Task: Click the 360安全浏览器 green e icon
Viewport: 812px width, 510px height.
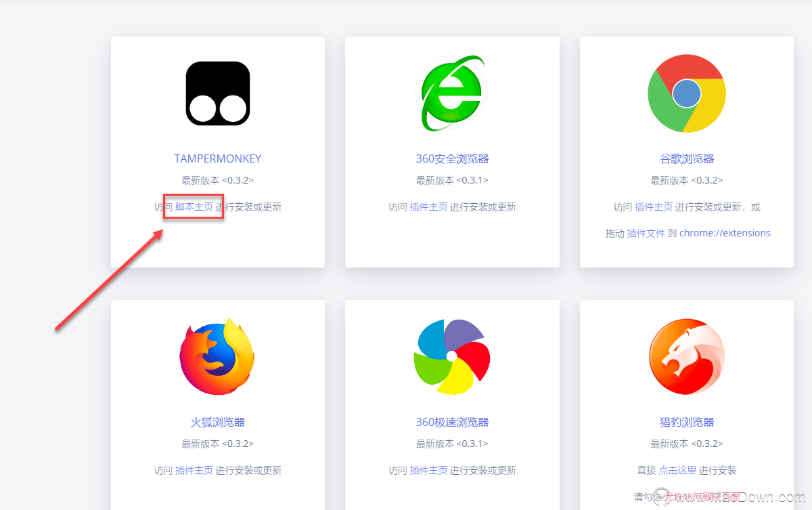Action: (x=452, y=93)
